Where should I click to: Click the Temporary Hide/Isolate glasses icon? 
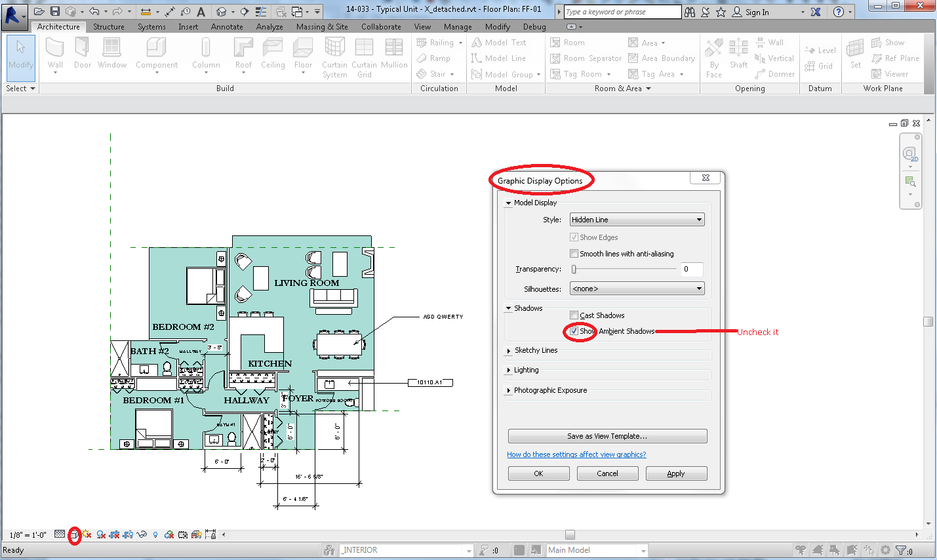[141, 534]
